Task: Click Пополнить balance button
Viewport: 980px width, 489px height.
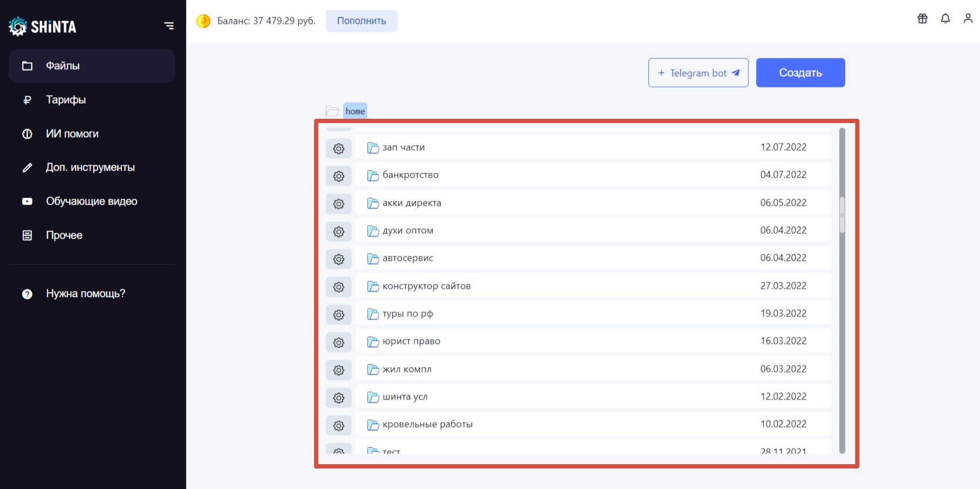Action: [361, 21]
